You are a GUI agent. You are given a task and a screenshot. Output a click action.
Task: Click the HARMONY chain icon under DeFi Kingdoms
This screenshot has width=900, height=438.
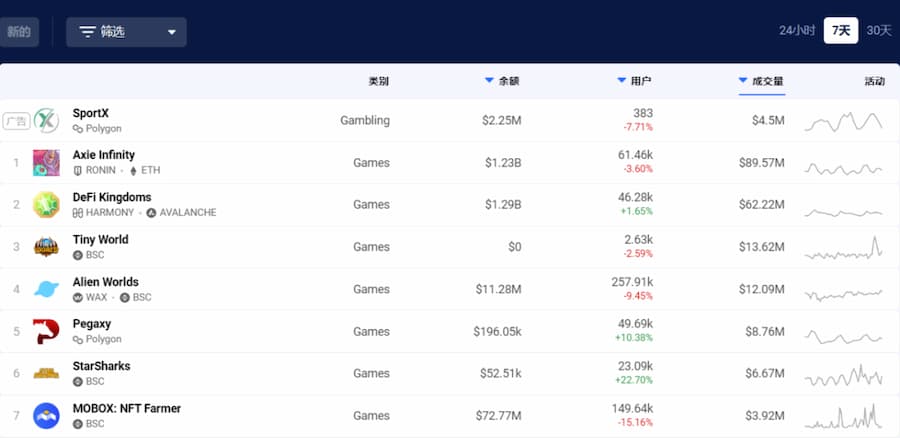[78, 213]
